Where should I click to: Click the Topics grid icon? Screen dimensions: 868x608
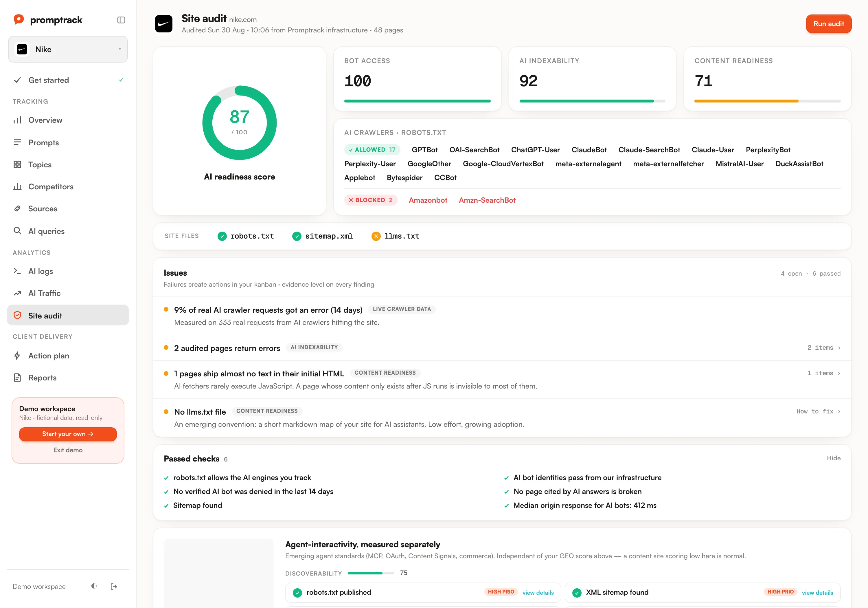pyautogui.click(x=17, y=164)
